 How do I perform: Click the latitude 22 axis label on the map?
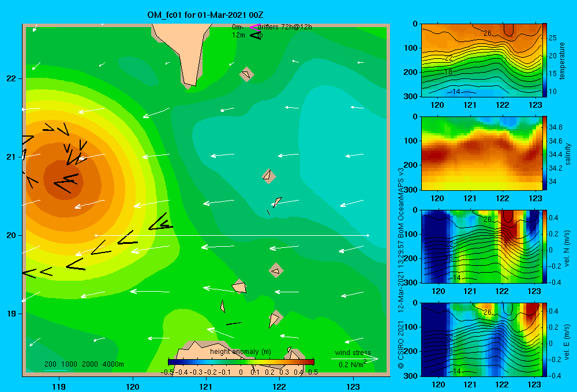[x=11, y=78]
